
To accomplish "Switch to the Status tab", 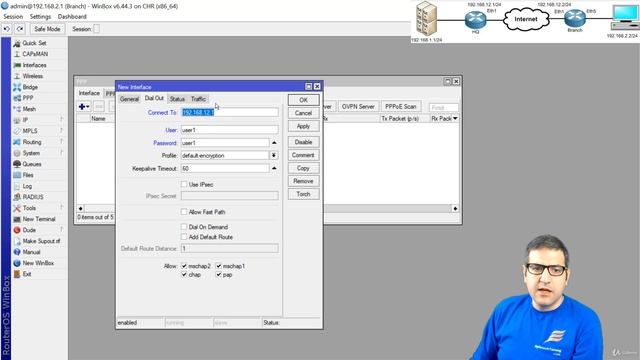I will [x=177, y=99].
